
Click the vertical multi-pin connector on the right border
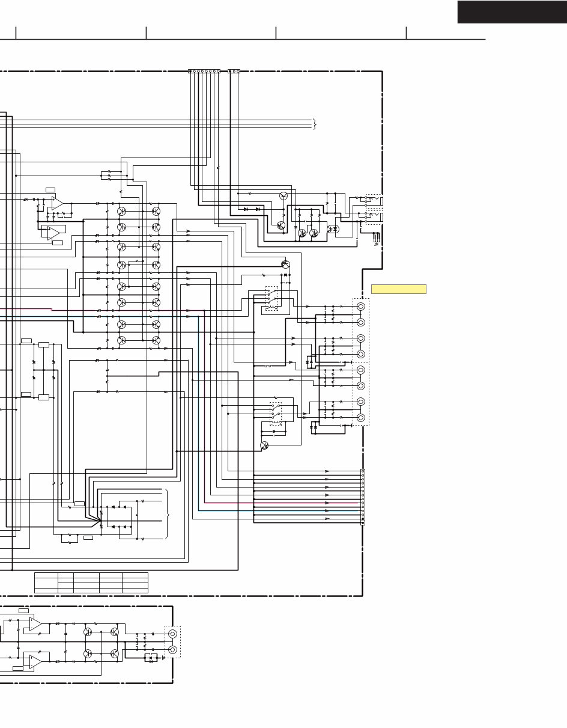363,497
